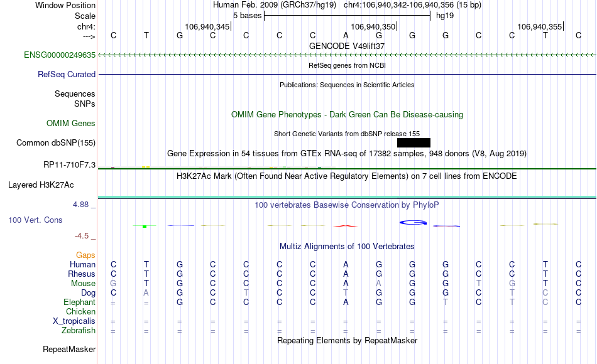This screenshot has height=364, width=597.
Task: Open the GTEx Gene Expression track title
Action: pyautogui.click(x=347, y=154)
